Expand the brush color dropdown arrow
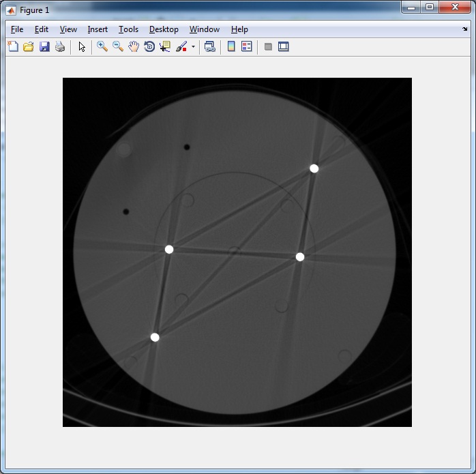The width and height of the screenshot is (476, 474). (x=193, y=47)
